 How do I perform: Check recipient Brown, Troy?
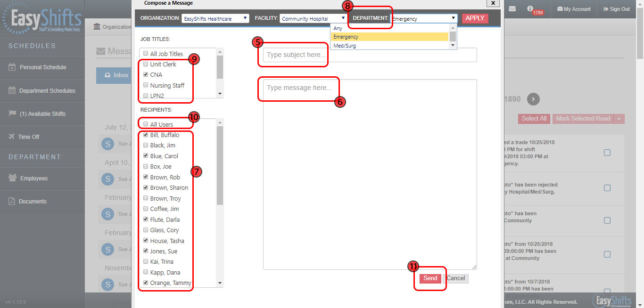click(146, 198)
